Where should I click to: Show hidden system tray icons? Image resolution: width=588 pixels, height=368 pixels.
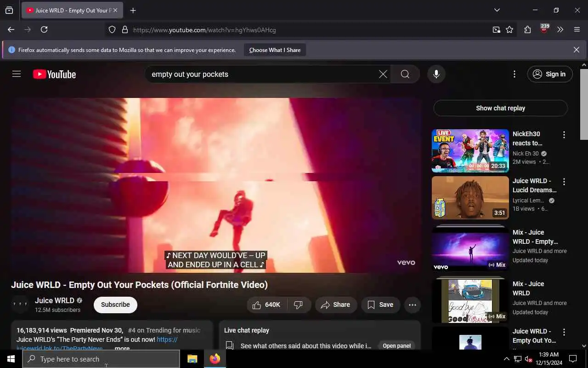coord(506,359)
